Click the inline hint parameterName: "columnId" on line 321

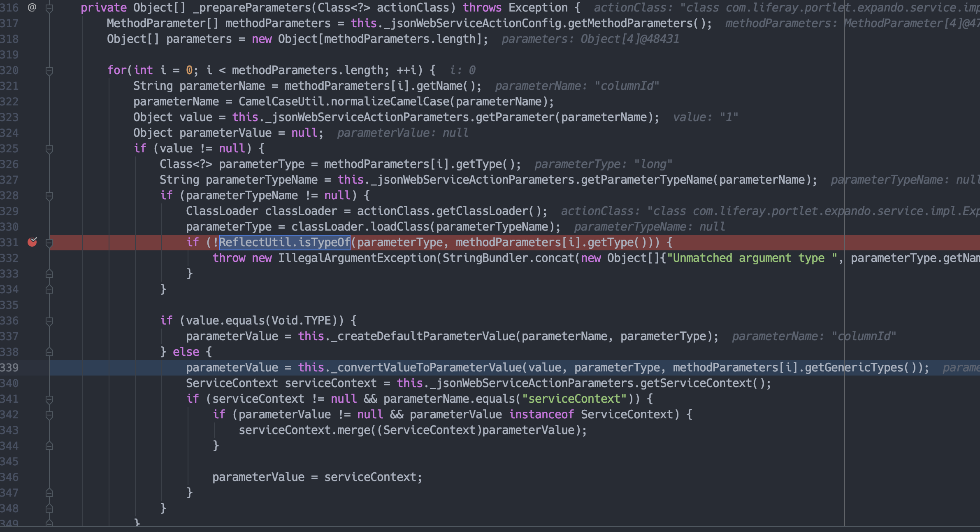pyautogui.click(x=577, y=86)
